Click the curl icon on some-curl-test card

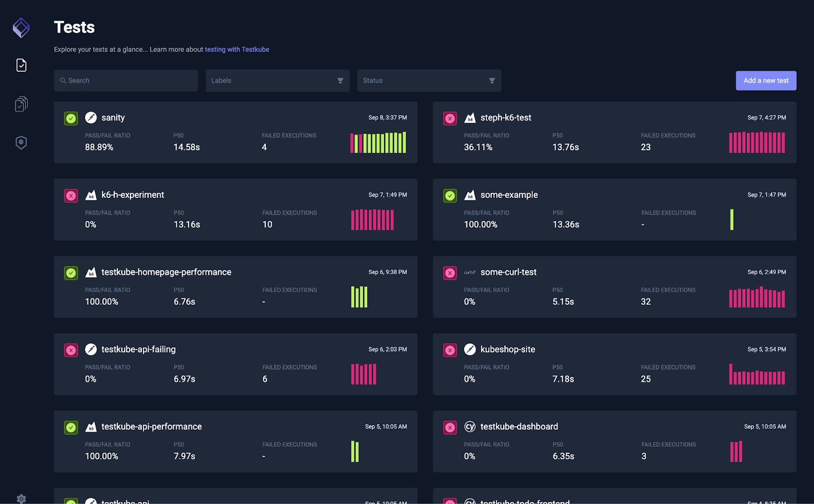[470, 272]
